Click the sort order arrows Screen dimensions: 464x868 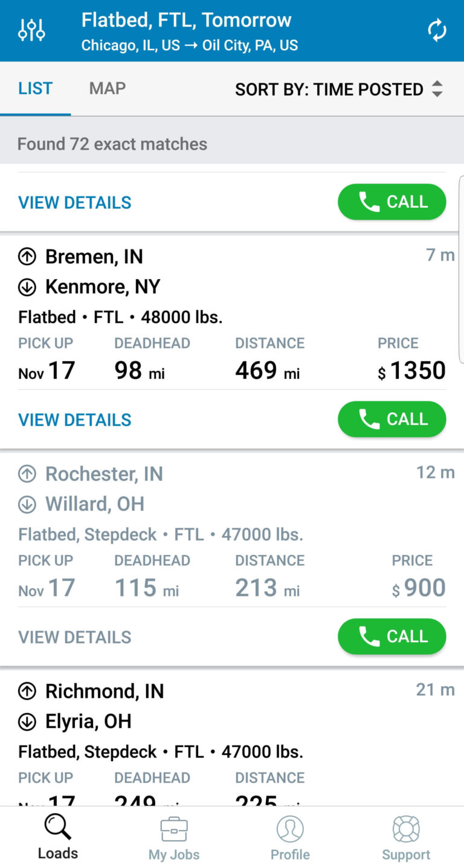(x=437, y=89)
